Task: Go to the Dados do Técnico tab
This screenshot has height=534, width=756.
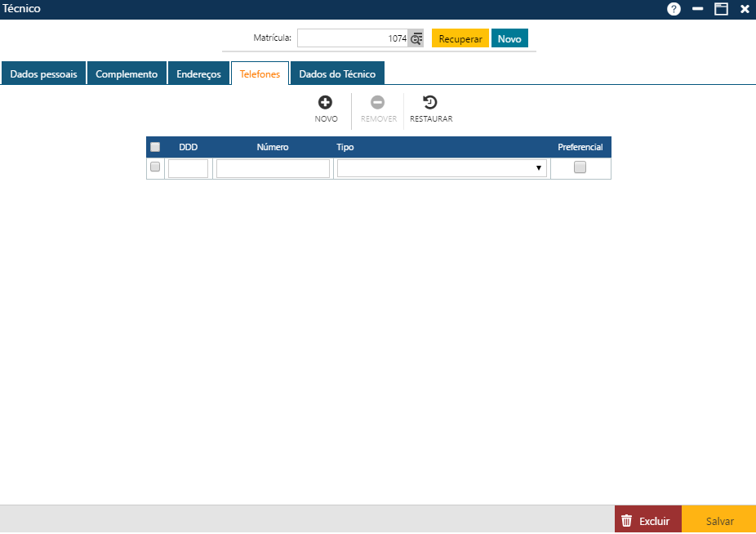Action: (x=337, y=73)
